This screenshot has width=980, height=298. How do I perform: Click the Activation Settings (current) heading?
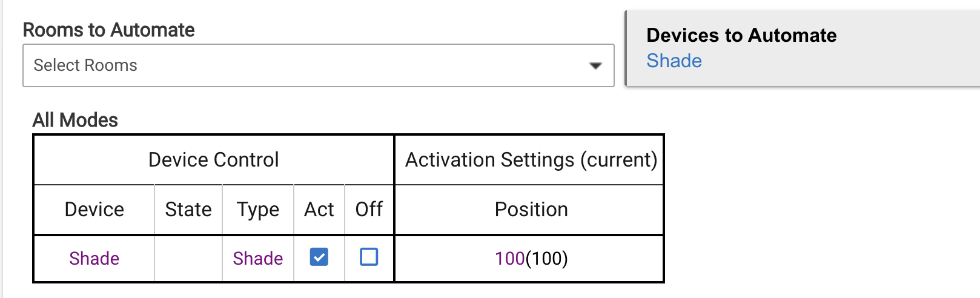click(531, 160)
